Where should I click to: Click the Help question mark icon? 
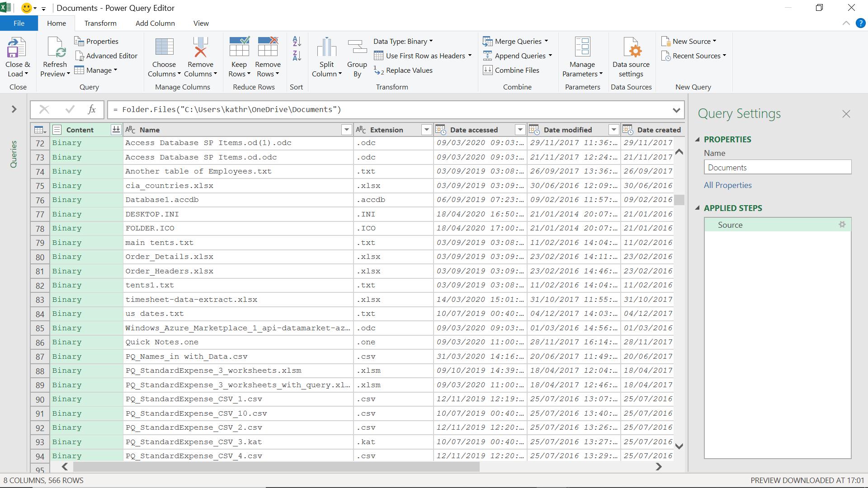(x=860, y=23)
